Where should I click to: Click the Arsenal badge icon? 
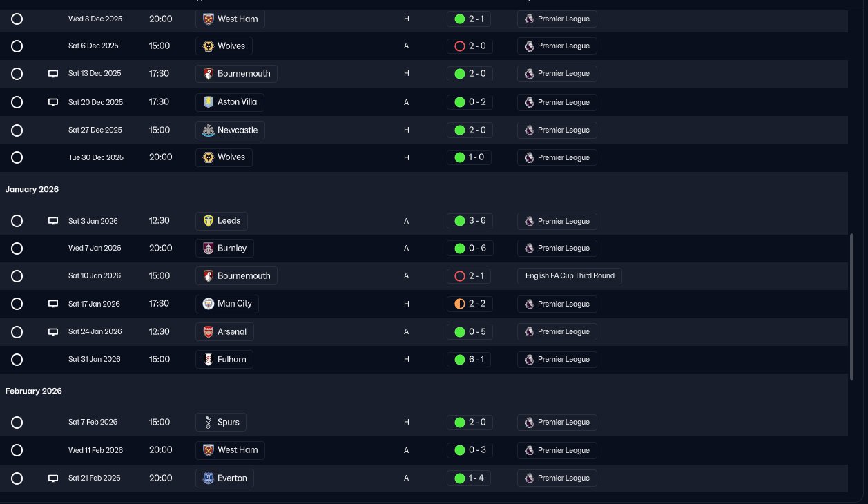coord(209,331)
